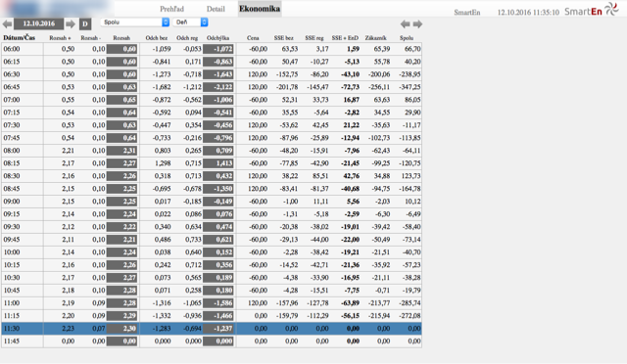Screen dimensions: 627x364
Task: Click the Zákazník column header
Action: (376, 38)
